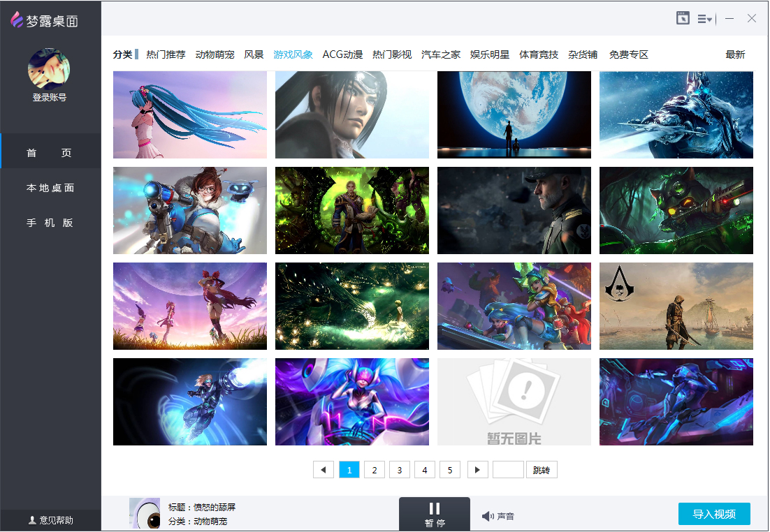Click the circular user avatar image
Image resolution: width=770 pixels, height=532 pixels.
tap(50, 68)
